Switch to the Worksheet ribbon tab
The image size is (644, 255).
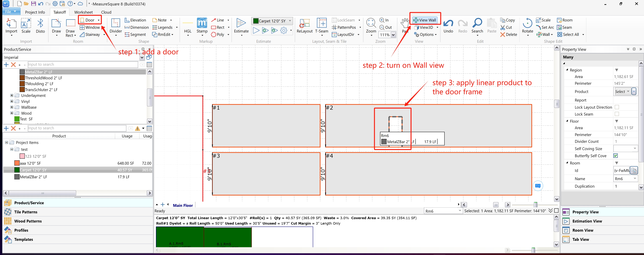pyautogui.click(x=83, y=12)
